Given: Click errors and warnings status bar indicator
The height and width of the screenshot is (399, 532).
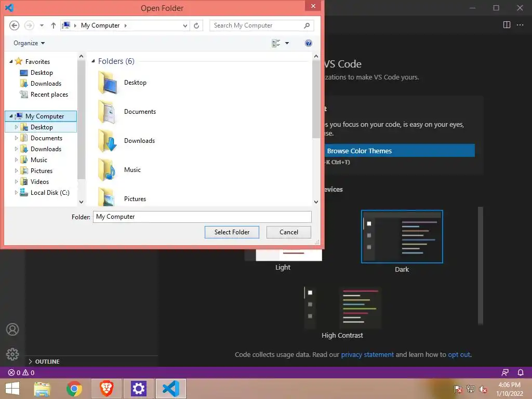Looking at the screenshot, I should coord(21,373).
